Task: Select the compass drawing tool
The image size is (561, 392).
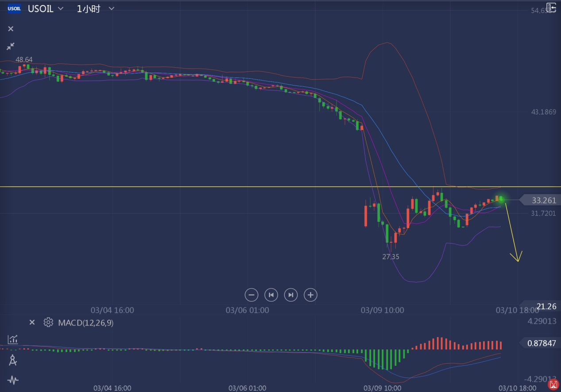Action: (13, 360)
